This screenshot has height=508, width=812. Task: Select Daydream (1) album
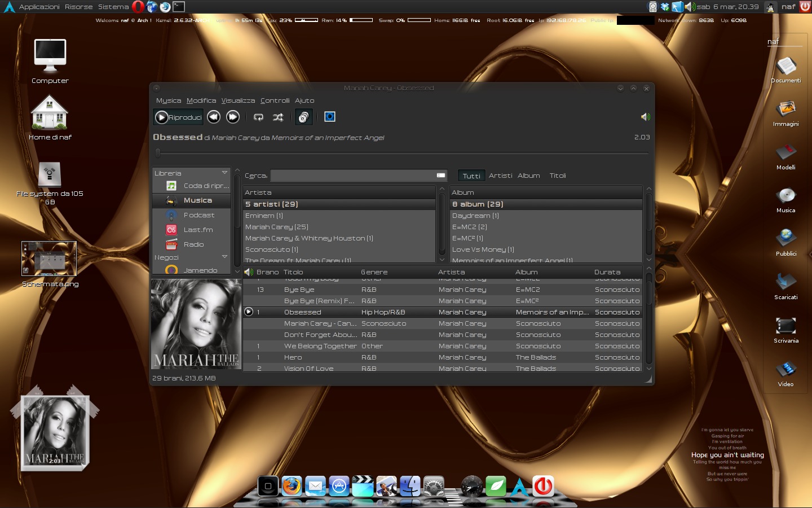tap(546, 216)
